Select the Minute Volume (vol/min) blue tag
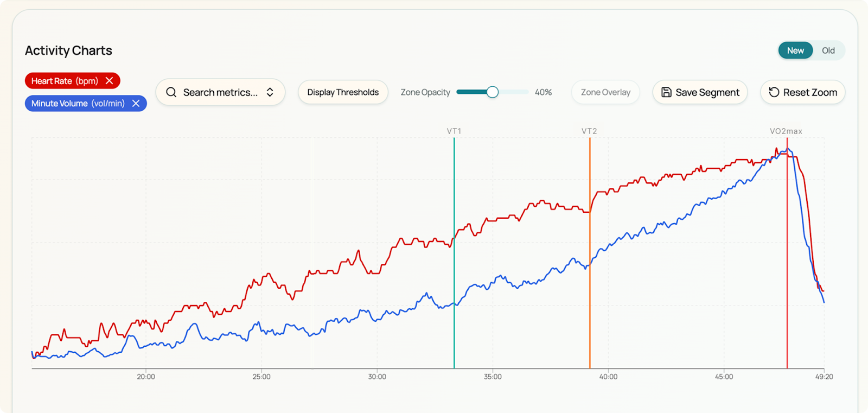 coord(78,104)
